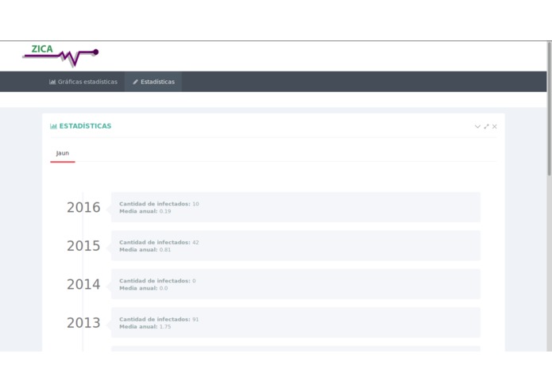Close the ESTADÍSTICAS panel
The height and width of the screenshot is (392, 552).
pyautogui.click(x=495, y=126)
